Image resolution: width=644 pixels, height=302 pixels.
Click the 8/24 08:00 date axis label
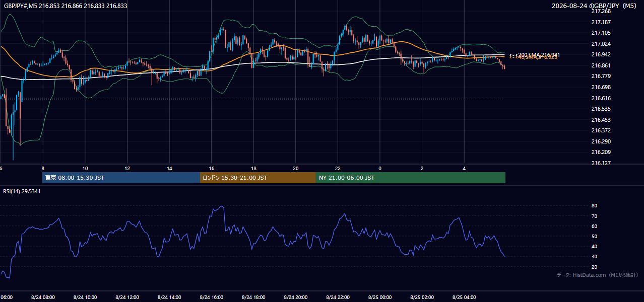tap(43, 297)
